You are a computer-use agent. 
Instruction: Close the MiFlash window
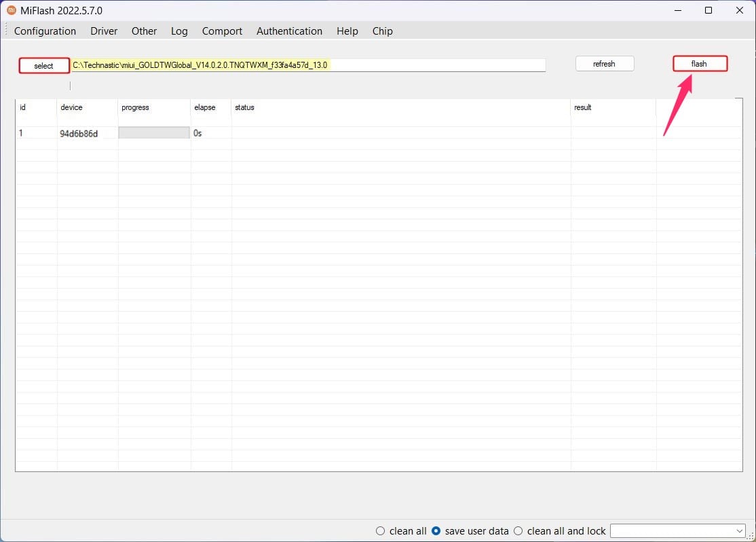click(740, 10)
